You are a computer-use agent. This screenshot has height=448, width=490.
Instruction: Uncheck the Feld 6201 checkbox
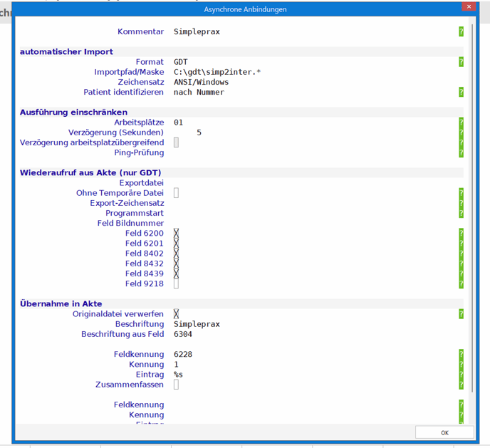coord(176,244)
